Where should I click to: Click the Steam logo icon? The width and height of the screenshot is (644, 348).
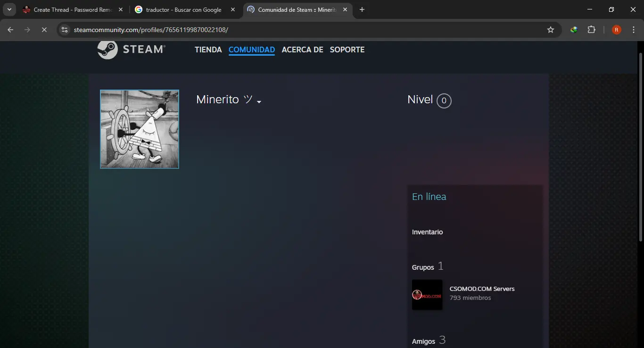pyautogui.click(x=107, y=50)
